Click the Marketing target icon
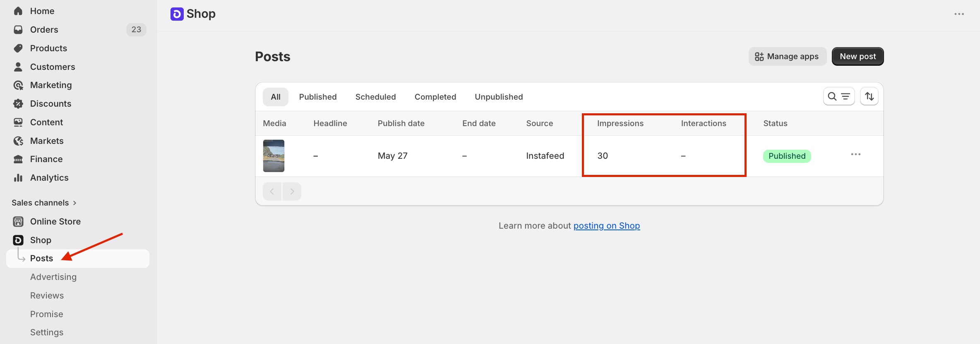Image resolution: width=980 pixels, height=344 pixels. tap(18, 85)
